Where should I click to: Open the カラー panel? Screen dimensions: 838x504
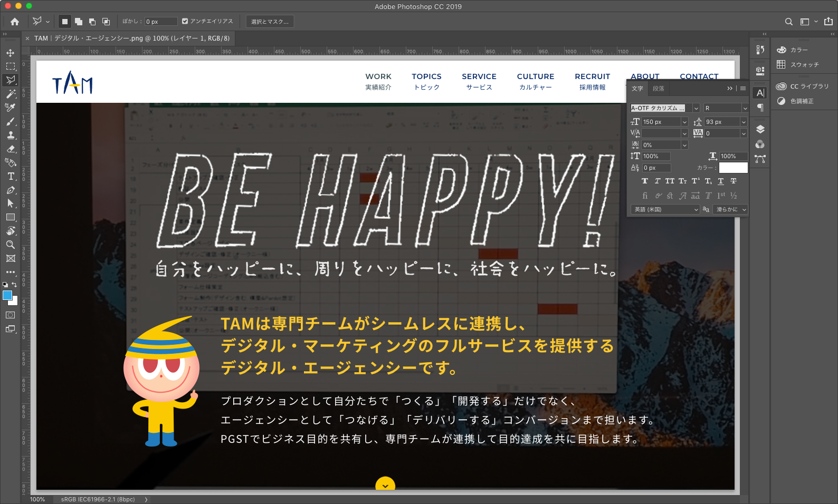pos(799,50)
